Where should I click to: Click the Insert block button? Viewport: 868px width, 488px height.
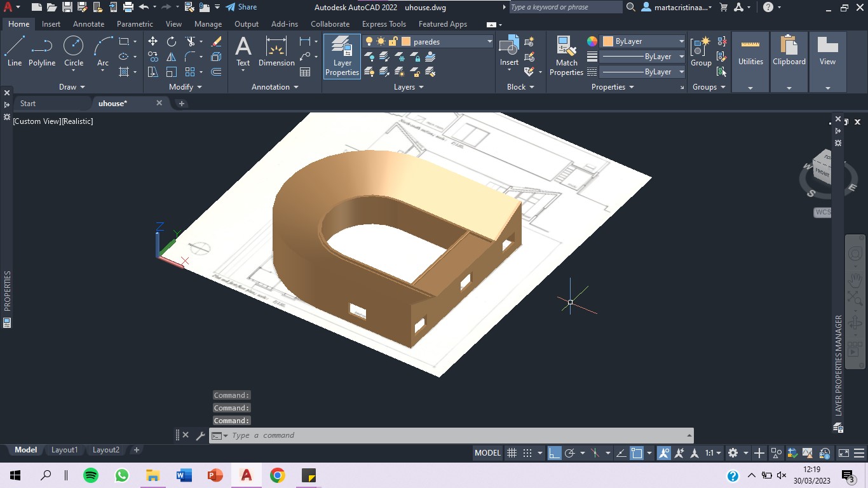(x=509, y=51)
